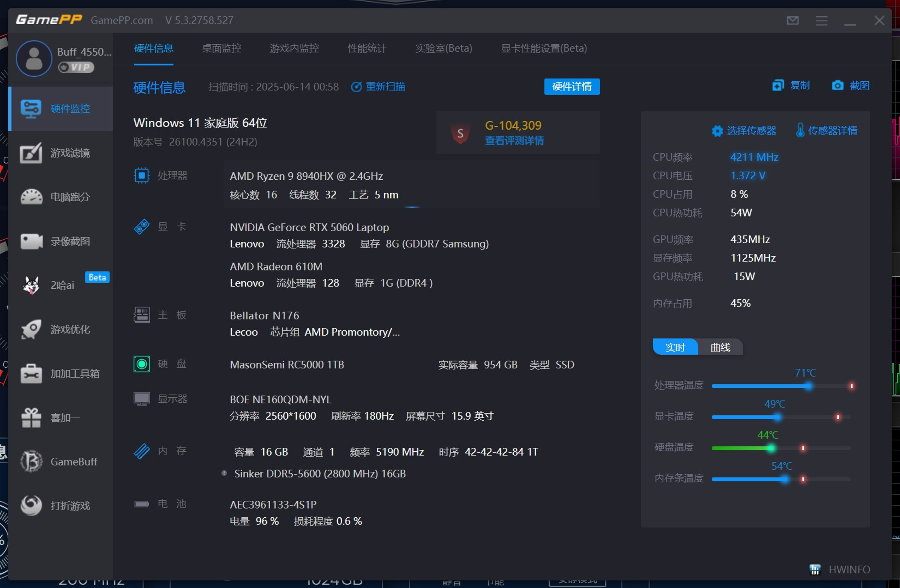The width and height of the screenshot is (900, 588).
Task: Click the camera icon for 截图
Action: (x=837, y=86)
